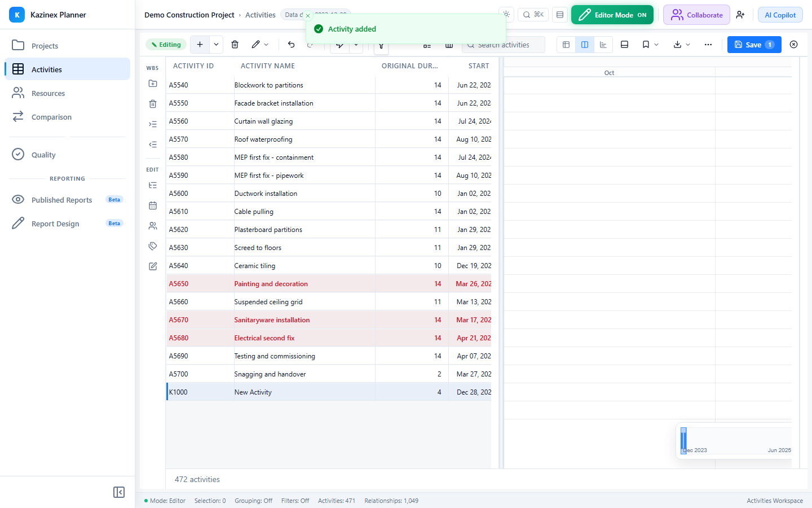
Task: Sort by Activity ID column header
Action: [x=193, y=66]
